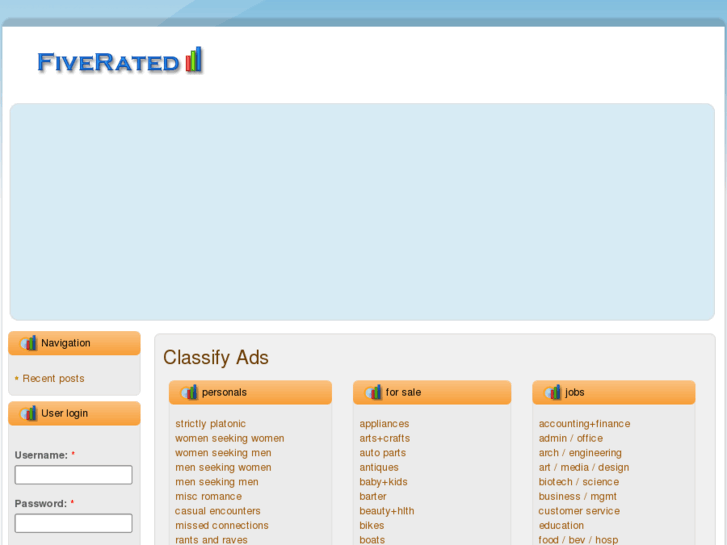View food / bev / hosp jobs
The height and width of the screenshot is (545, 727).
(x=578, y=540)
